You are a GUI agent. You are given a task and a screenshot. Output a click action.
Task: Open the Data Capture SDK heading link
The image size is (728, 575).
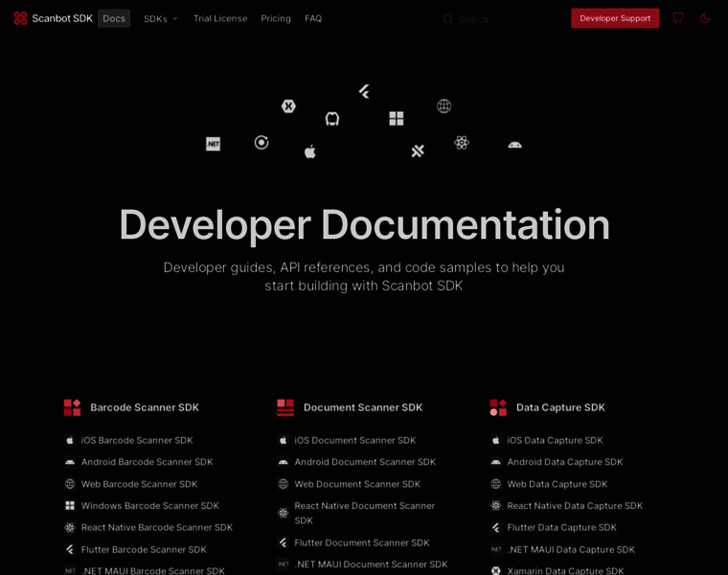tap(560, 407)
